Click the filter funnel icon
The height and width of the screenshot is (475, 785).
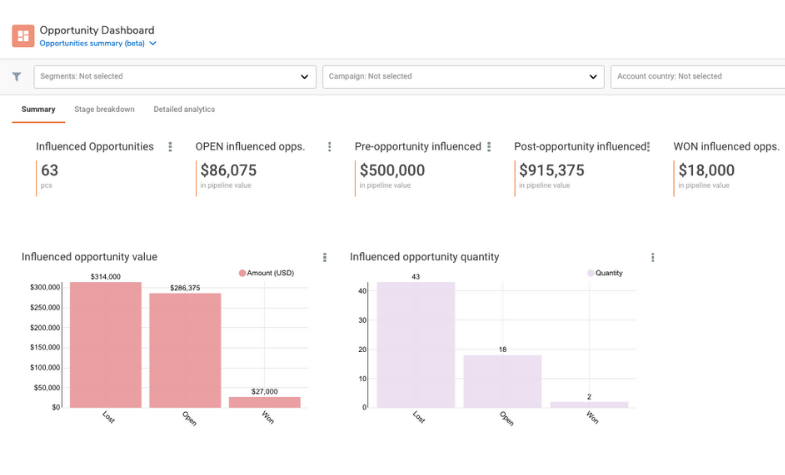pos(17,76)
